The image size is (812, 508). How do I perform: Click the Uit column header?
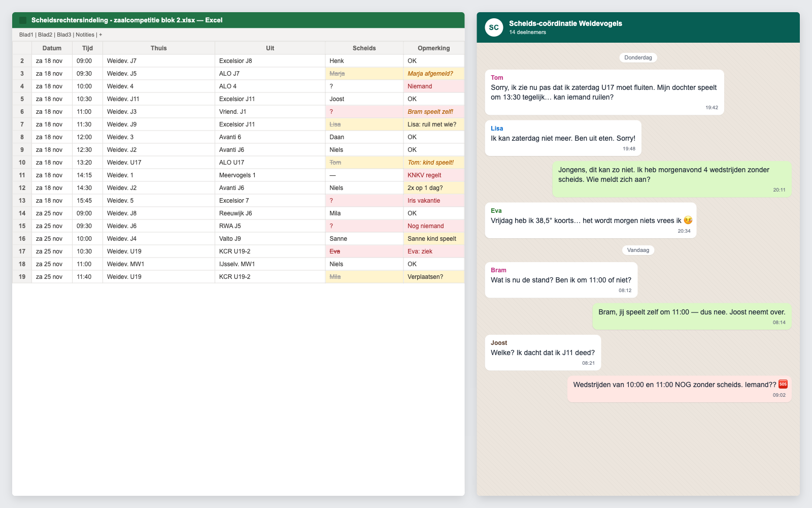[270, 48]
